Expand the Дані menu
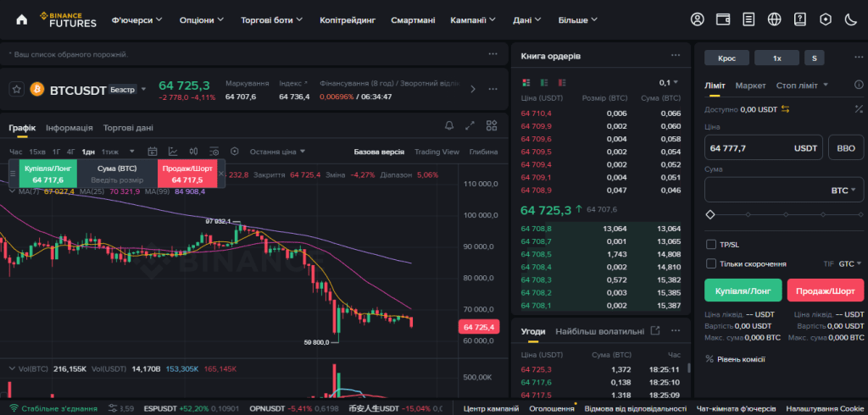This screenshot has width=868, height=415. (526, 20)
